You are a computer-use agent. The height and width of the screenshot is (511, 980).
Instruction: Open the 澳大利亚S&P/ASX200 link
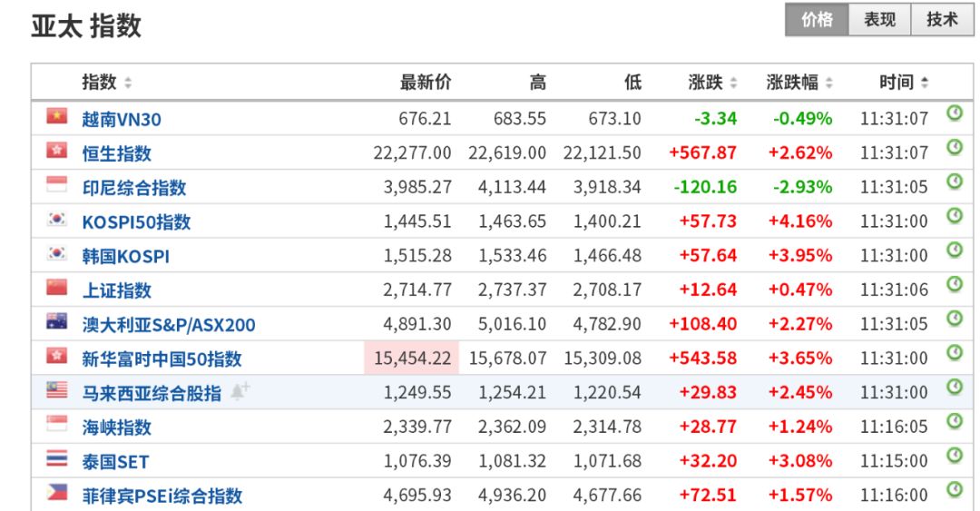[x=169, y=324]
